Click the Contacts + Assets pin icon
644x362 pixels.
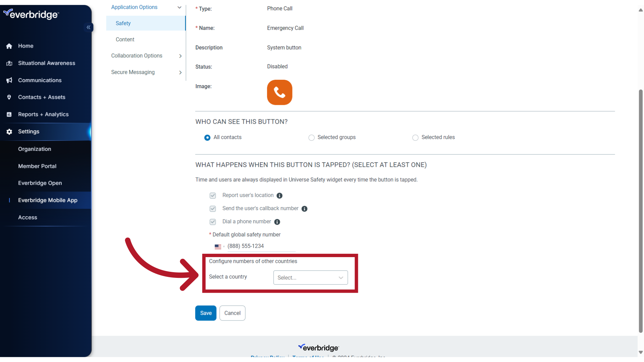tap(9, 97)
